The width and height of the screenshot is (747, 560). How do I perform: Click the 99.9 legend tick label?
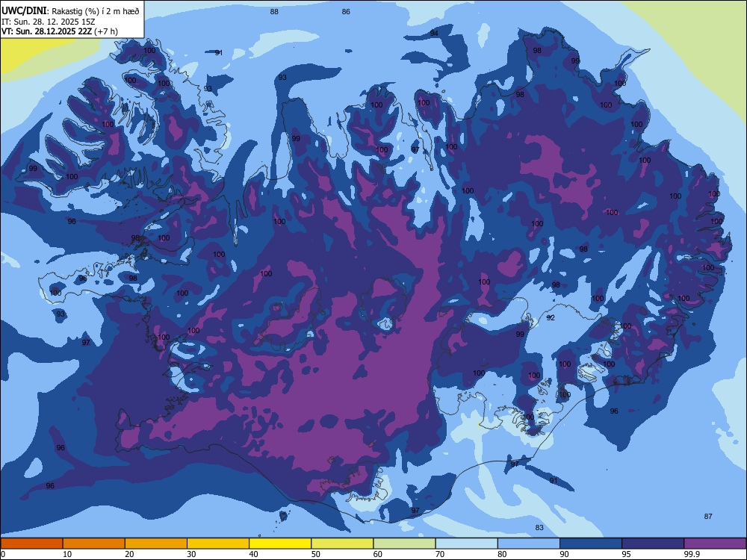pos(692,554)
